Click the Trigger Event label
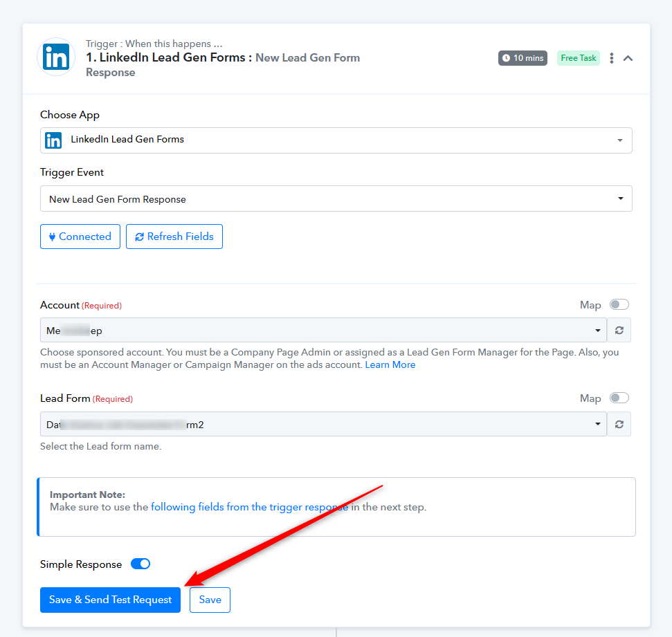The height and width of the screenshot is (637, 672). (72, 172)
